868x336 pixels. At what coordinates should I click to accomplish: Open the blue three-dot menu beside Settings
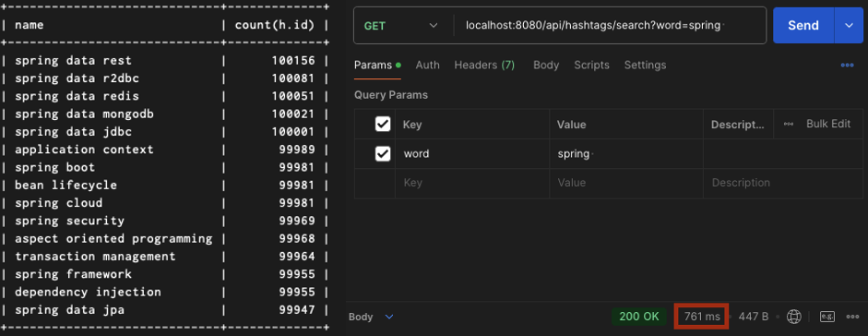tap(847, 66)
